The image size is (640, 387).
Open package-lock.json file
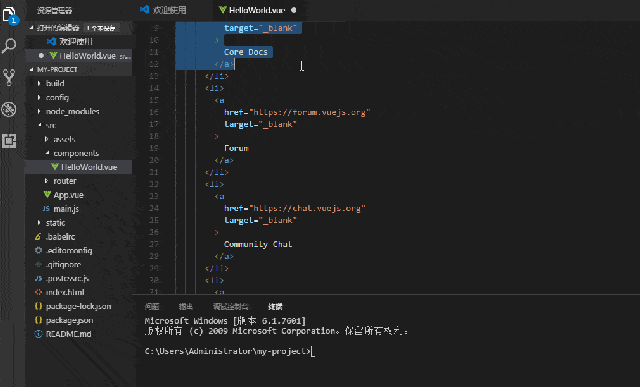click(78, 306)
